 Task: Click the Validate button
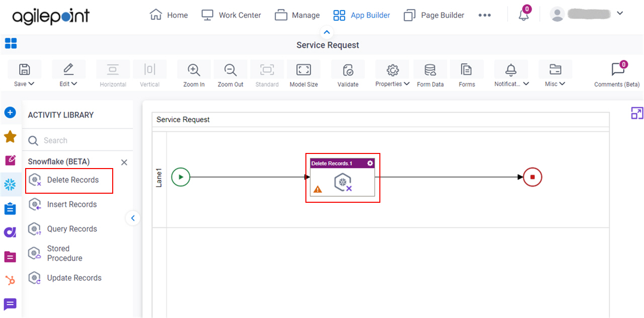point(348,73)
